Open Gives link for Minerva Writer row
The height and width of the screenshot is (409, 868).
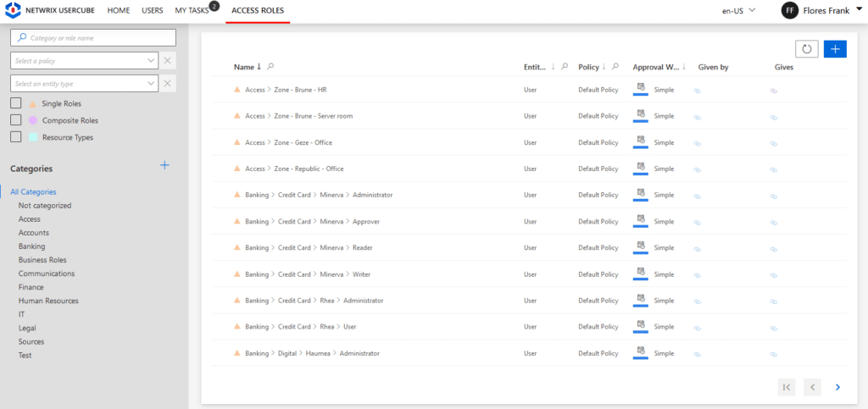coord(774,275)
